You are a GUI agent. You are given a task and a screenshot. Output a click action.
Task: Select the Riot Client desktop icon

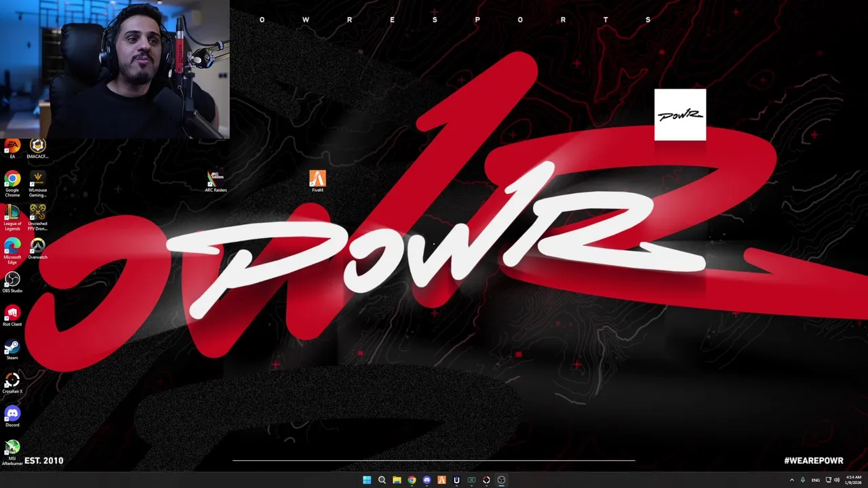click(x=12, y=316)
